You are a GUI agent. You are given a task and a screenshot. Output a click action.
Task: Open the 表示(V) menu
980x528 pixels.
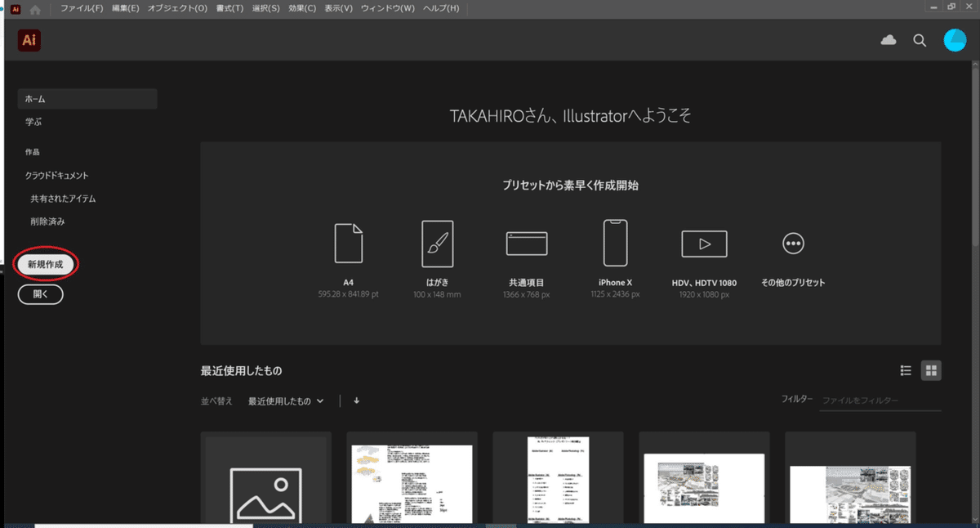click(x=338, y=8)
